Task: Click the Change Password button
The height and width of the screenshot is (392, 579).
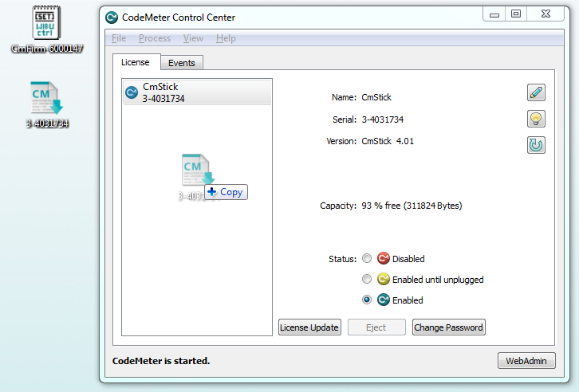Action: click(449, 327)
